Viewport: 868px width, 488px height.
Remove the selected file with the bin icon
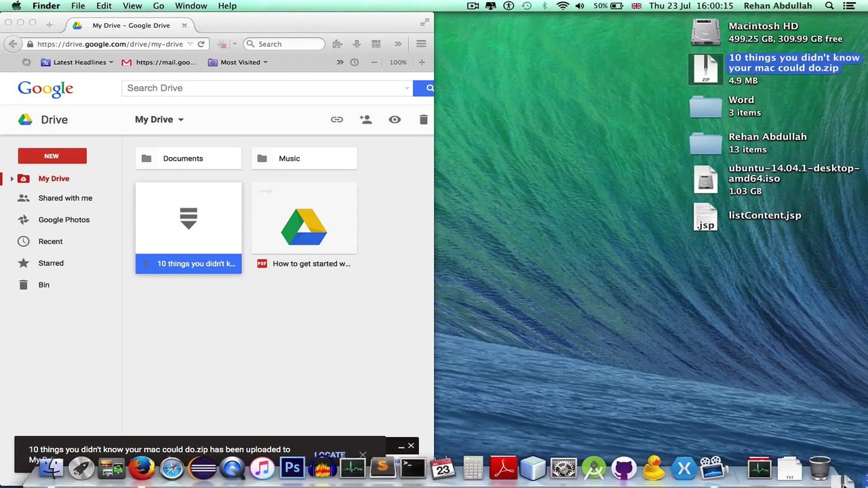[423, 119]
